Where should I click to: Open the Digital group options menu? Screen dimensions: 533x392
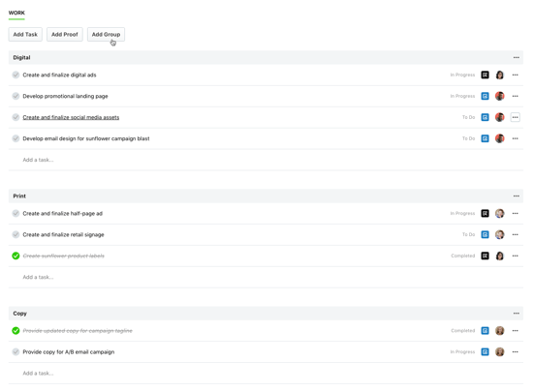pyautogui.click(x=516, y=58)
